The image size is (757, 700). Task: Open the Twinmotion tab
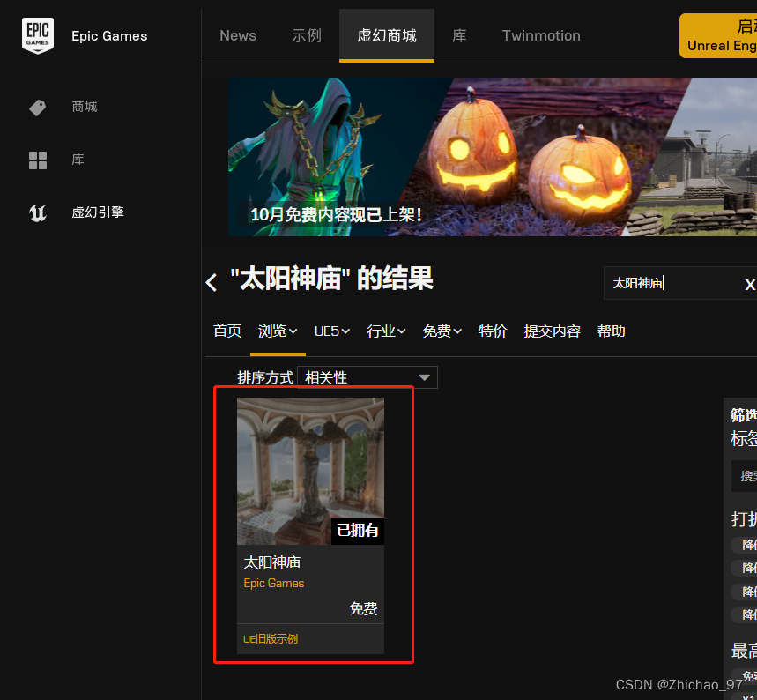[x=541, y=35]
